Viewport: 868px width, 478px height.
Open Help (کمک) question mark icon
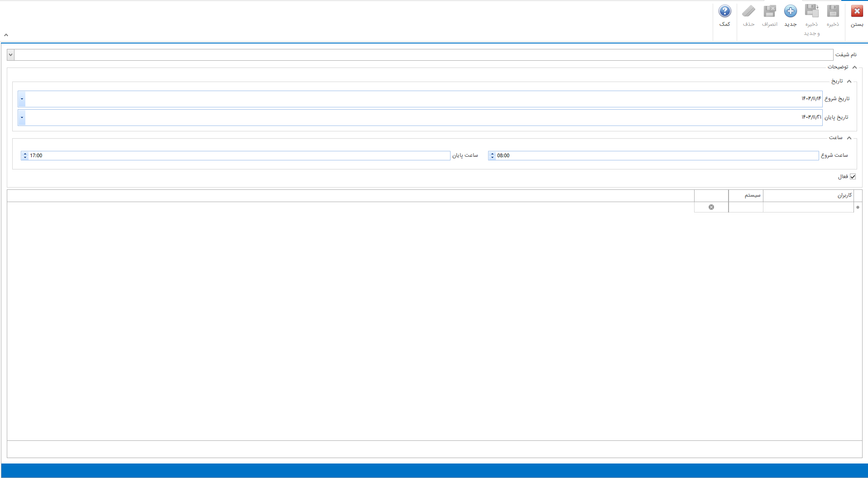tap(724, 12)
